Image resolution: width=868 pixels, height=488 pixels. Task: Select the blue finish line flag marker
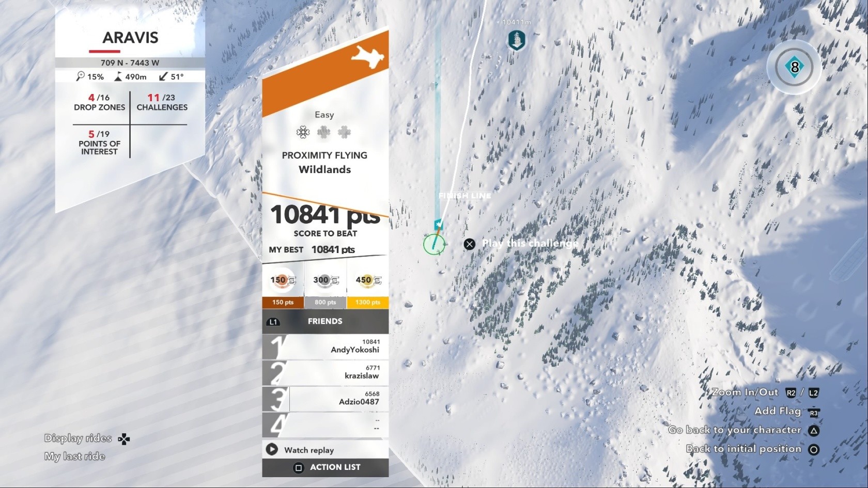point(438,224)
